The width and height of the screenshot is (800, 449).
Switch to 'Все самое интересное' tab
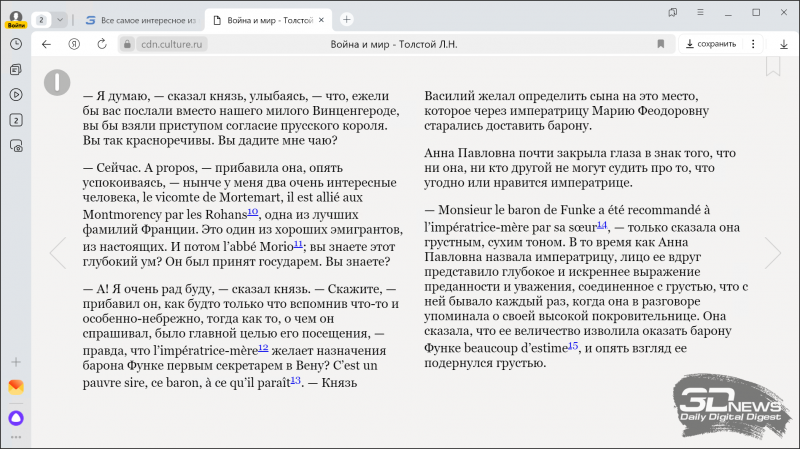140,19
